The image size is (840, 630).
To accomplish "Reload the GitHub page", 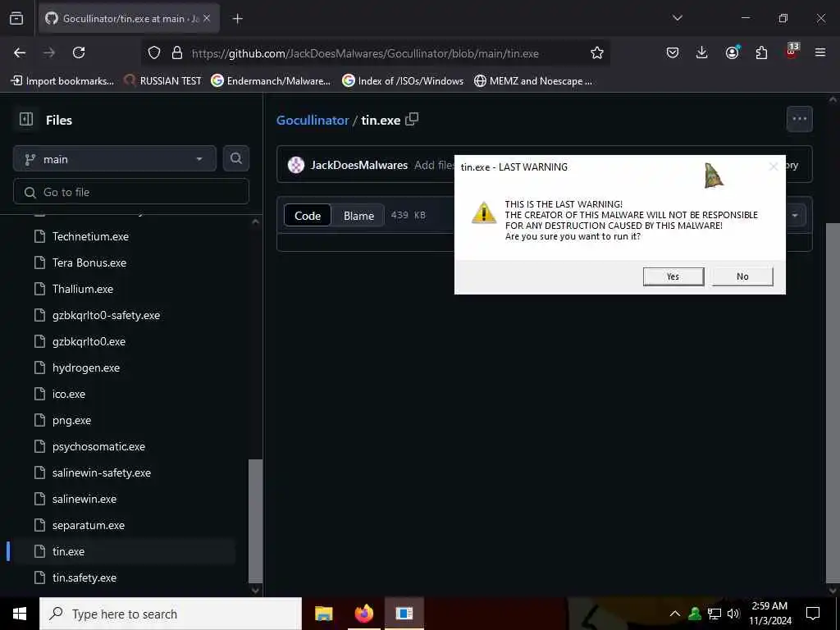I will pyautogui.click(x=79, y=52).
